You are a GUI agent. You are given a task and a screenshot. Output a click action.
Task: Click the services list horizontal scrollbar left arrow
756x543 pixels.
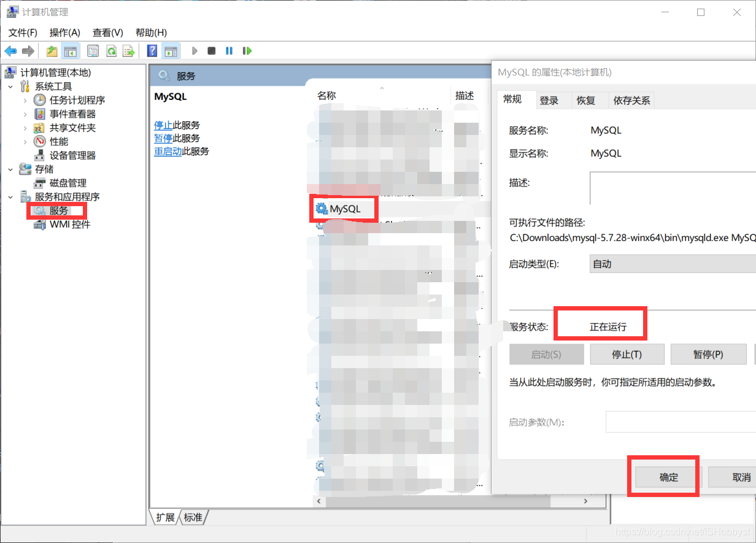[x=319, y=501]
